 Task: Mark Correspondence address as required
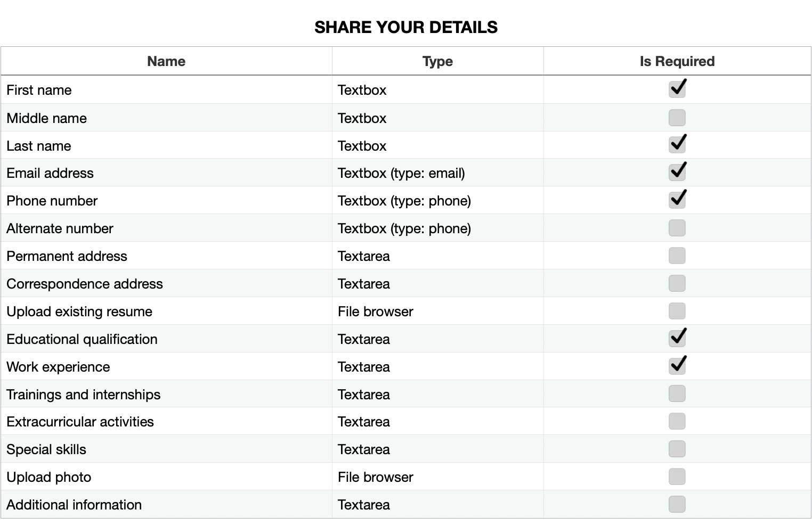tap(677, 283)
